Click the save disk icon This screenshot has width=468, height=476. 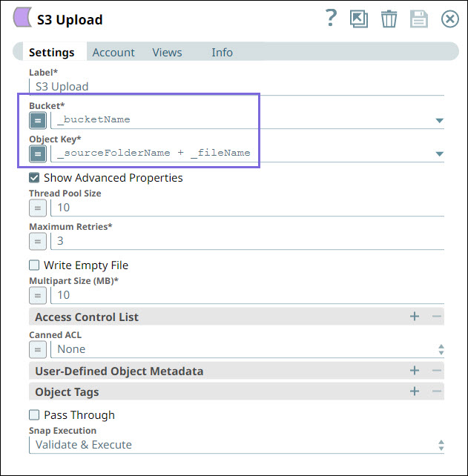[419, 19]
